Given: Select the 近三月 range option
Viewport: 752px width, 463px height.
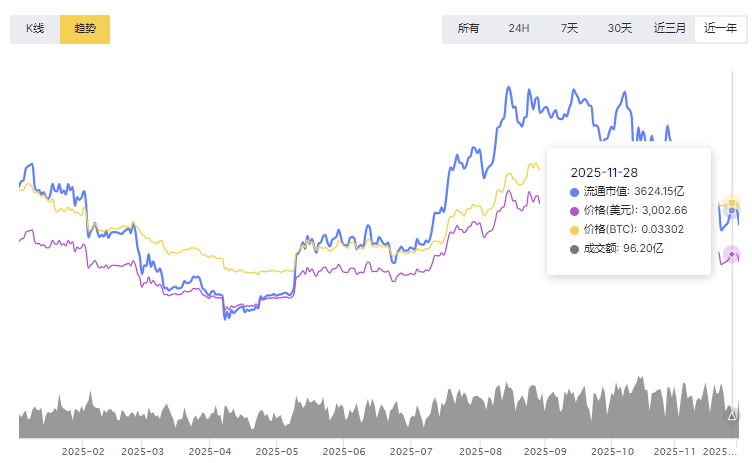Looking at the screenshot, I should pos(670,28).
